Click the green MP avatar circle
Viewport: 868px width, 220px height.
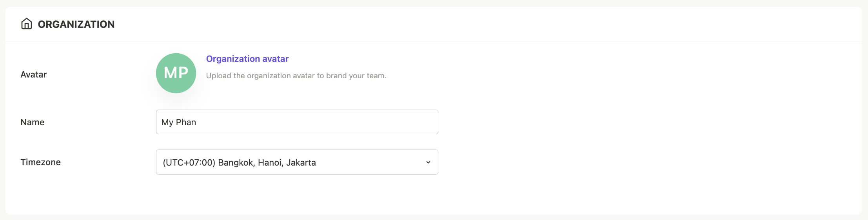click(176, 73)
